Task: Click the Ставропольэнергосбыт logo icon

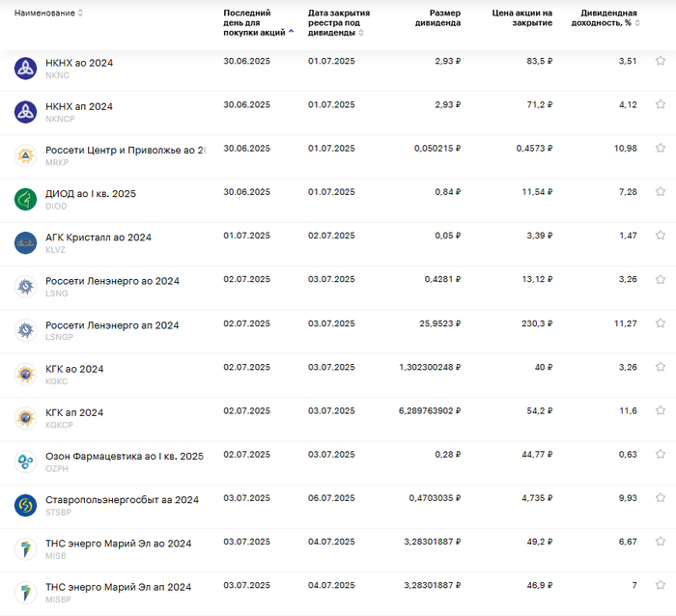Action: tap(25, 505)
